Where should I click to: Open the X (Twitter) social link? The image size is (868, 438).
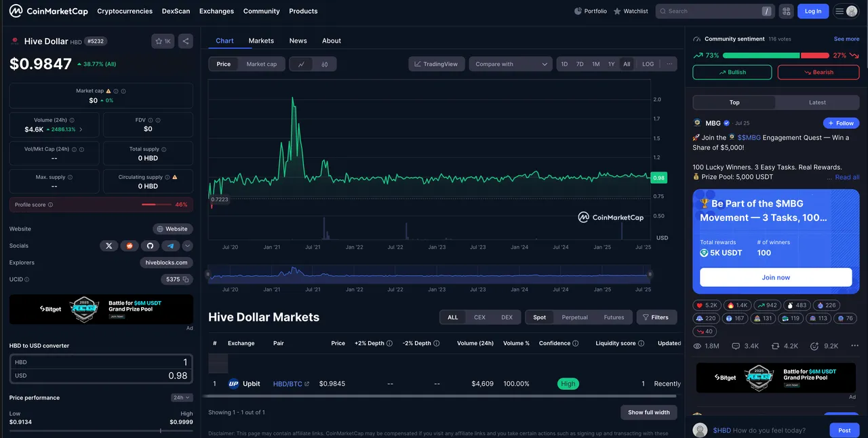pyautogui.click(x=109, y=245)
